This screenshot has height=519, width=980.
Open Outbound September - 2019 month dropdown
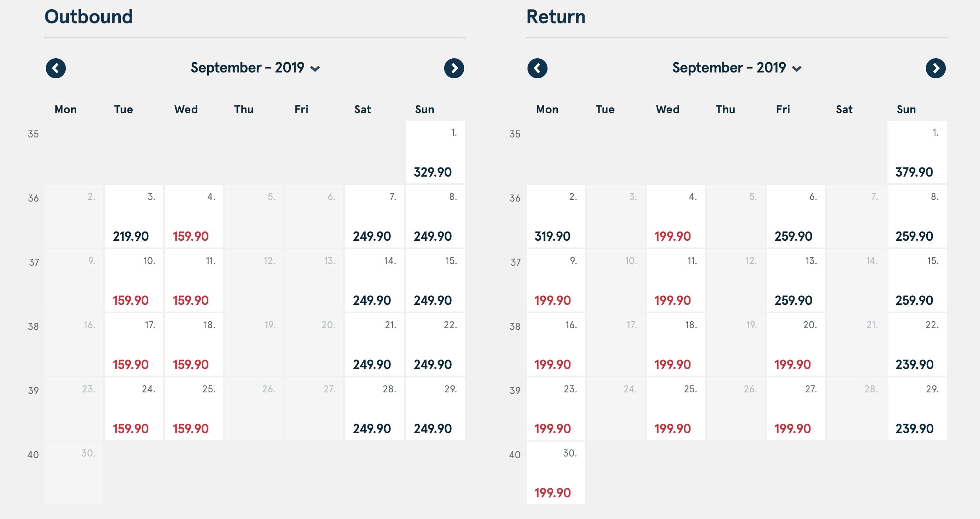[255, 68]
